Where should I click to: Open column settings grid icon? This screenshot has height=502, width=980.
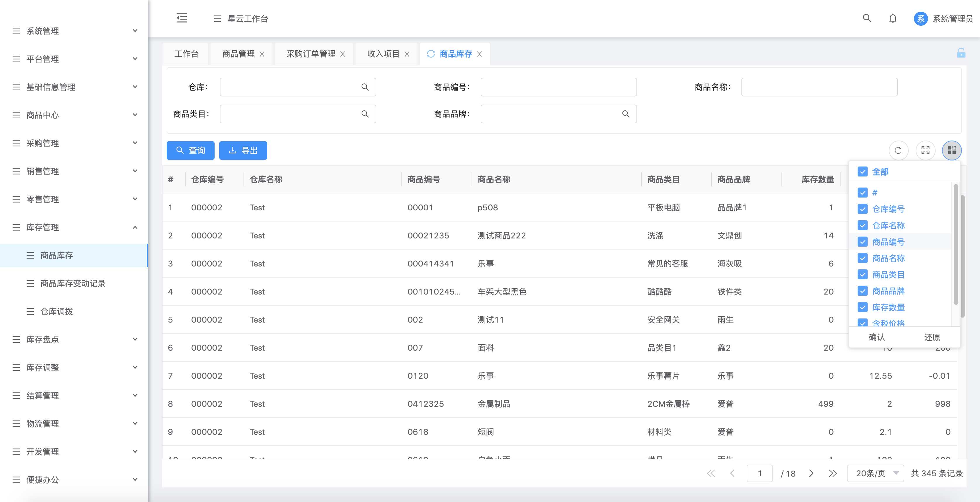(x=952, y=150)
